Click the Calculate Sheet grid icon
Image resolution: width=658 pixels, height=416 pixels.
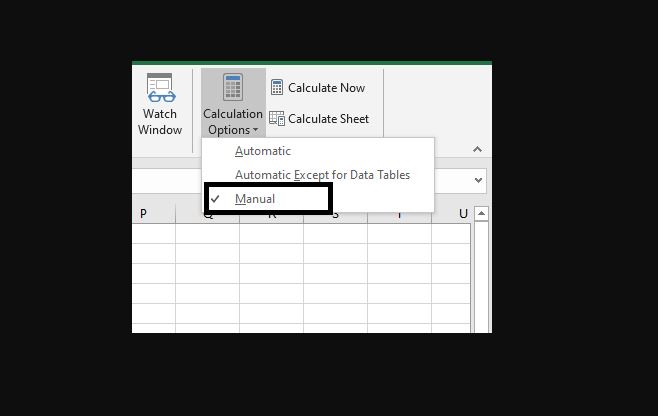tap(277, 118)
